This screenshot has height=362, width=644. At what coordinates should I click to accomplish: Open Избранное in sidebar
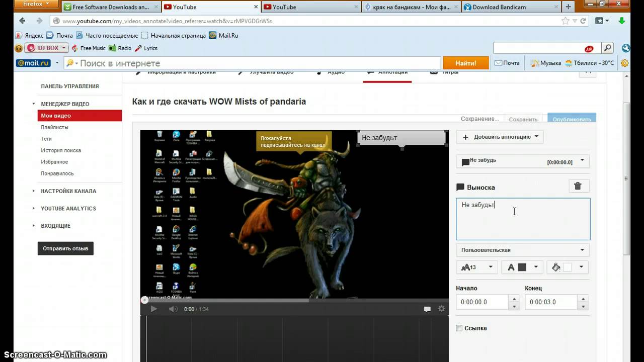click(54, 162)
